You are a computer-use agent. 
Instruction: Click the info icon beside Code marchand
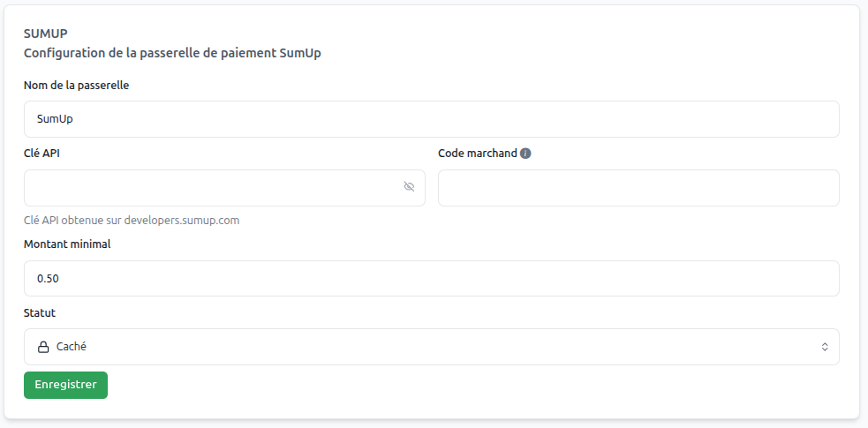point(525,154)
